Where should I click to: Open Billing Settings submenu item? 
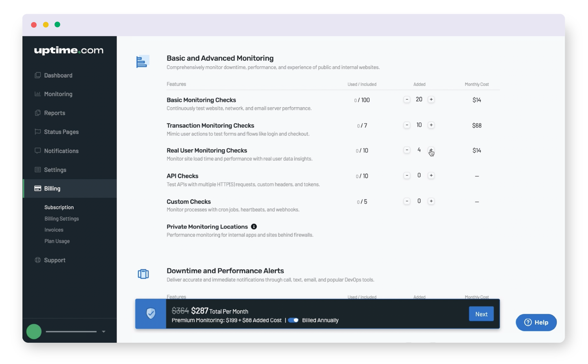point(61,219)
